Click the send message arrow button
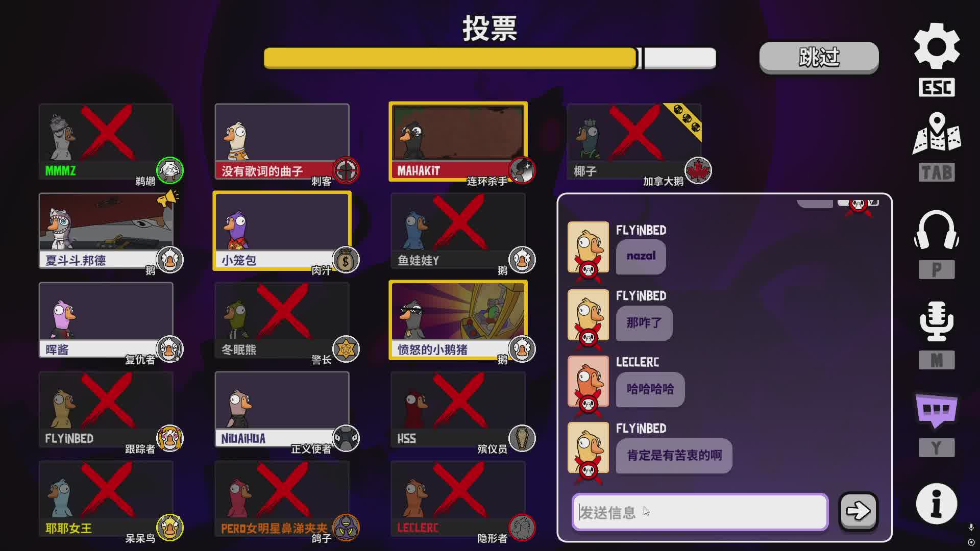Image resolution: width=980 pixels, height=551 pixels. coord(858,511)
